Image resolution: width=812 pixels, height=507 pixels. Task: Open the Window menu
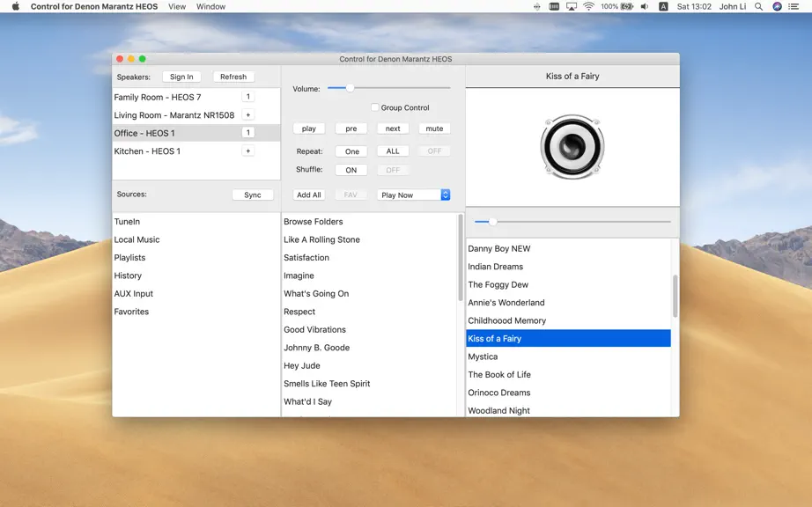pyautogui.click(x=210, y=6)
